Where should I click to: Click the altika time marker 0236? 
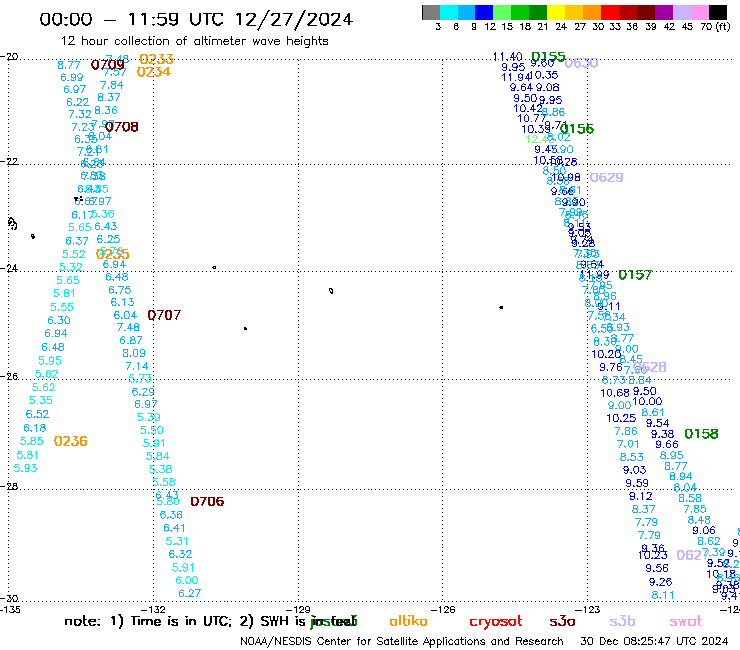(70, 441)
